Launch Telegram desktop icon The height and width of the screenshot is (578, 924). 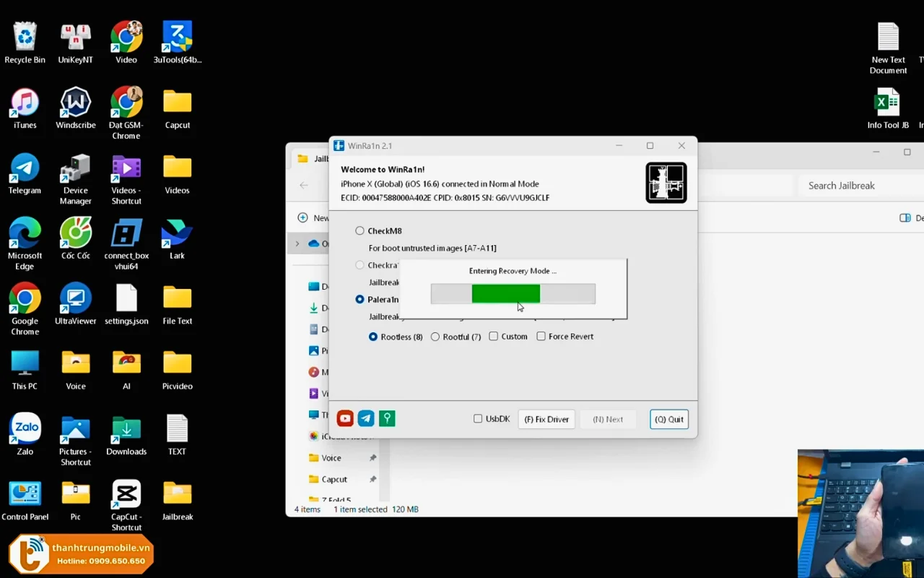pyautogui.click(x=25, y=173)
